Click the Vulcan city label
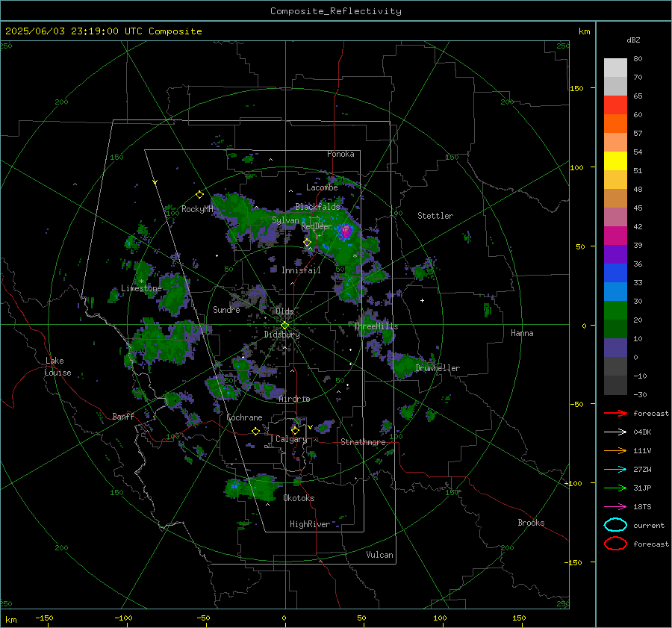Image resolution: width=672 pixels, height=628 pixels. tap(380, 555)
